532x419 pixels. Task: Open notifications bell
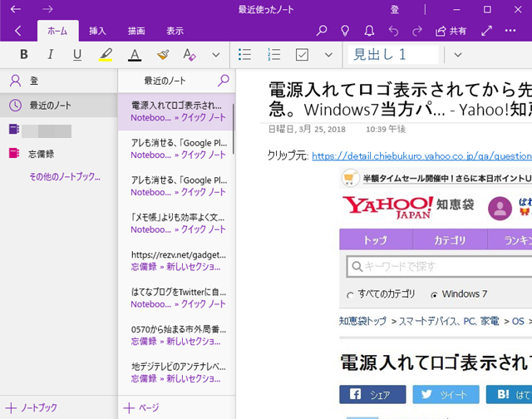(369, 31)
